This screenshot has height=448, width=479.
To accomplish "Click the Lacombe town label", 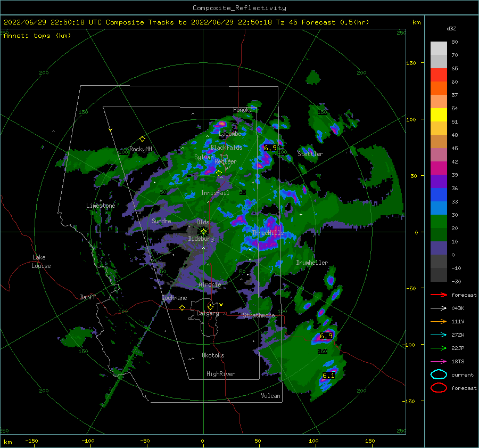I will click(230, 134).
